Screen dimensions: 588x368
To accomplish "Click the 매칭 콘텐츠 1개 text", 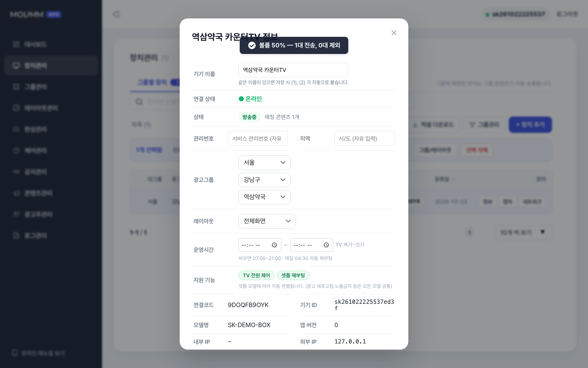I will (x=282, y=117).
